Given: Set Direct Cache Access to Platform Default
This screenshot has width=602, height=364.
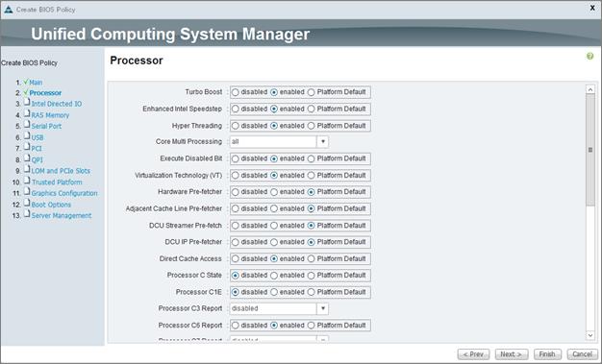Looking at the screenshot, I should [x=311, y=259].
